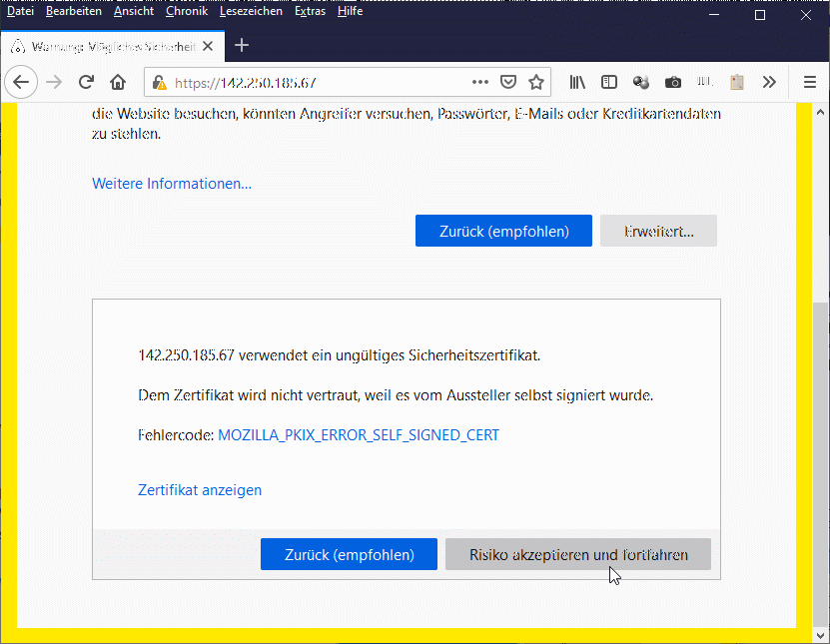
Task: Open the Firefox hamburger menu
Action: click(x=810, y=82)
